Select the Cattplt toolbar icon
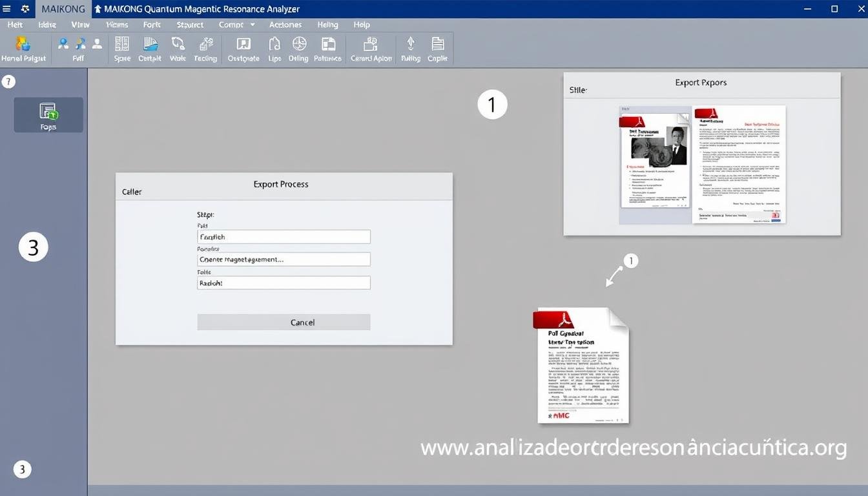The height and width of the screenshot is (496, 868). point(150,45)
